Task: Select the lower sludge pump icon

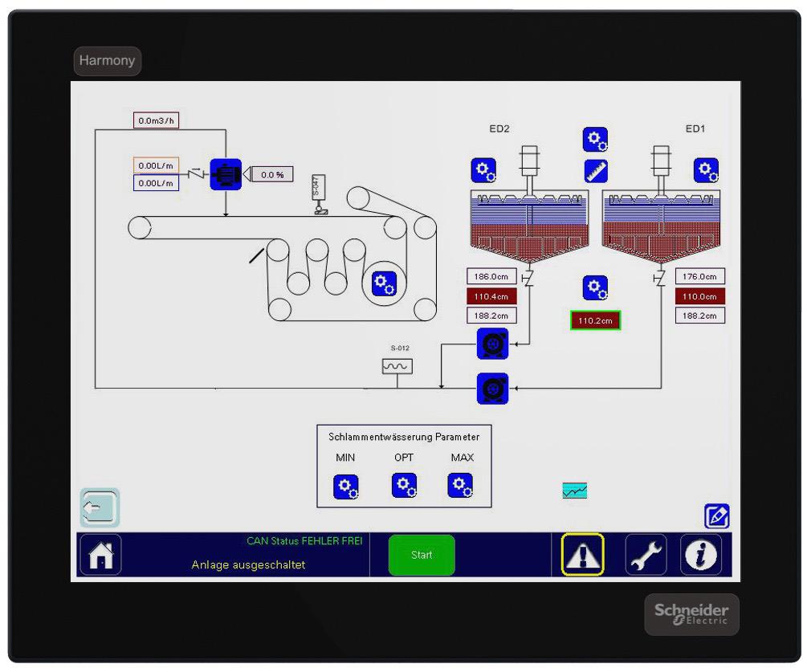Action: point(492,389)
